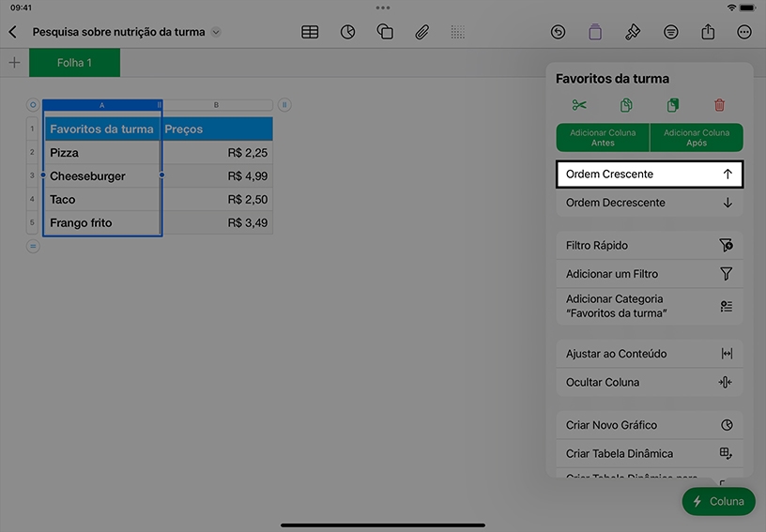Tap the Share icon
This screenshot has width=766, height=532.
[708, 32]
